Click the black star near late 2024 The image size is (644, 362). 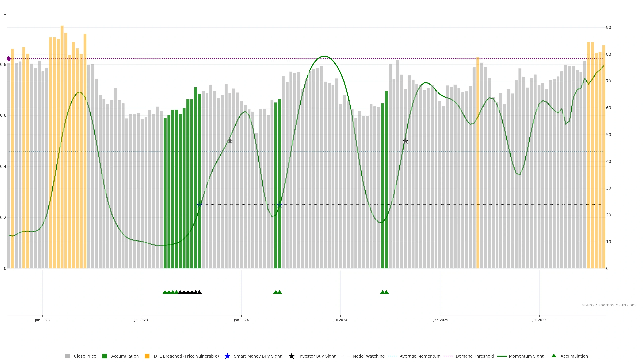click(405, 141)
